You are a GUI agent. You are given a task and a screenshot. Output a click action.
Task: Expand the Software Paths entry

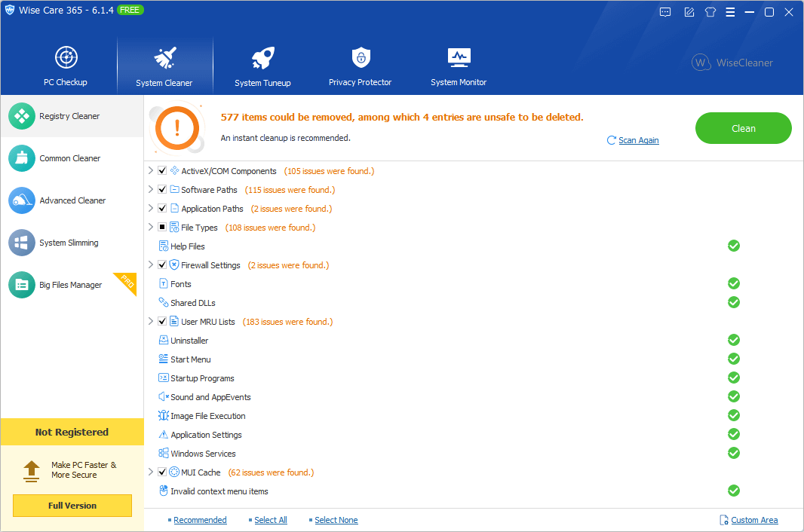(151, 190)
